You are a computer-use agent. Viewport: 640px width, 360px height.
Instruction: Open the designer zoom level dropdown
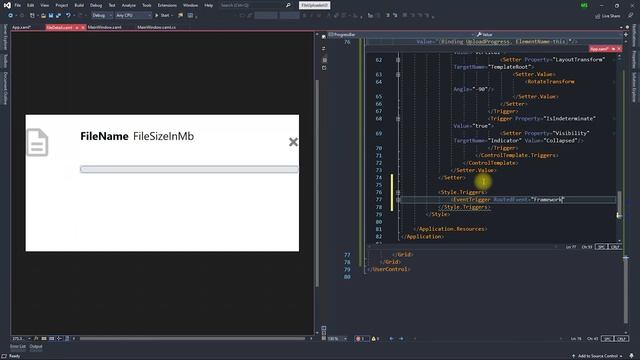[x=22, y=338]
